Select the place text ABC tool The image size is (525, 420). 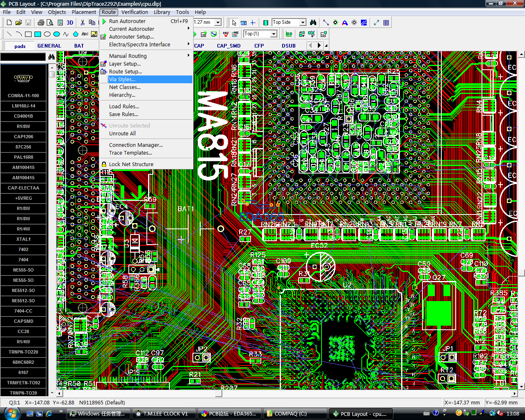click(85, 34)
